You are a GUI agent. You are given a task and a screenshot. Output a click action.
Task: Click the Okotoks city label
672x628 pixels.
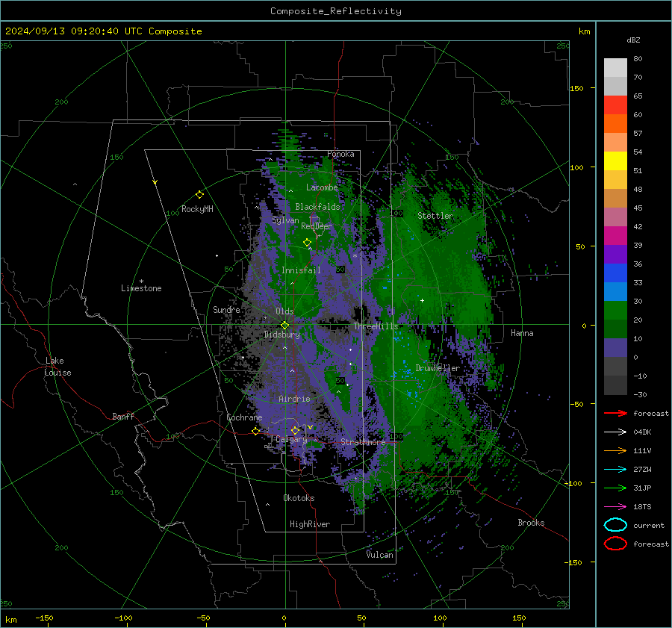[x=299, y=498]
